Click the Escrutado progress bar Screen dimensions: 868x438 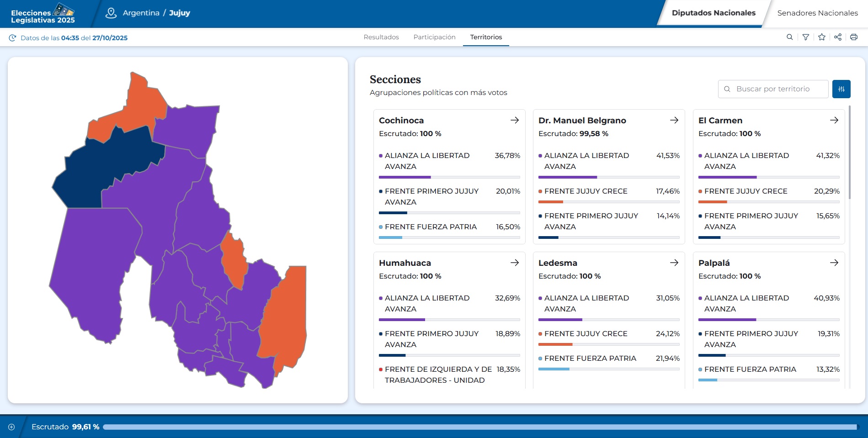[x=480, y=427]
